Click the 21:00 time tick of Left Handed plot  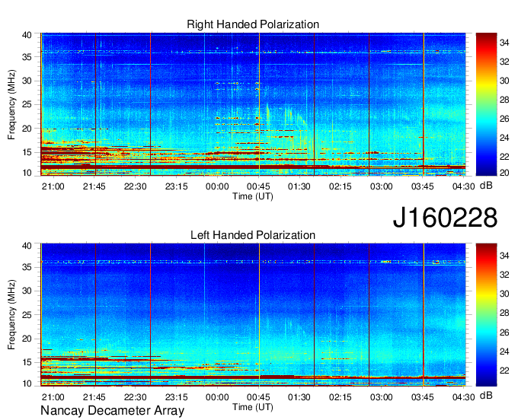pyautogui.click(x=53, y=397)
